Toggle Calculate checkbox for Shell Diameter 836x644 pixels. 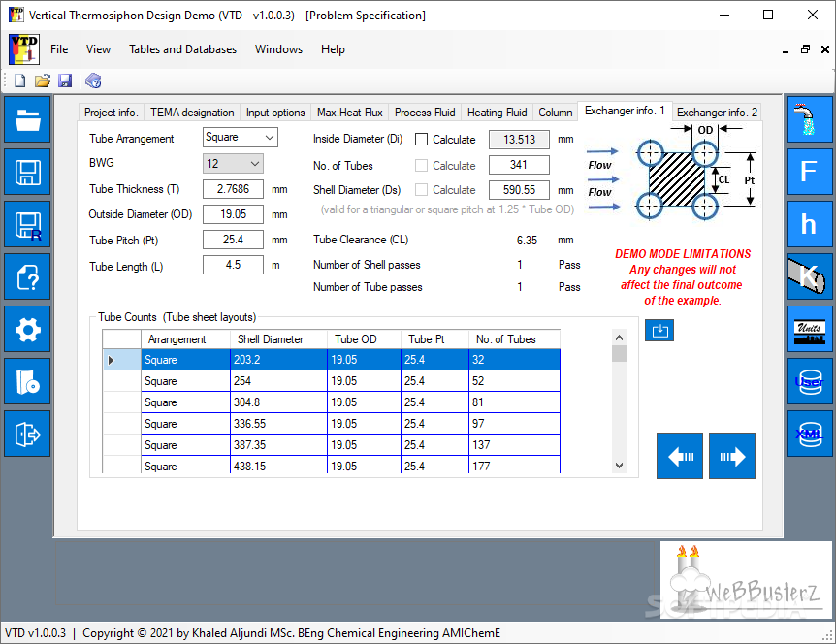coord(421,190)
